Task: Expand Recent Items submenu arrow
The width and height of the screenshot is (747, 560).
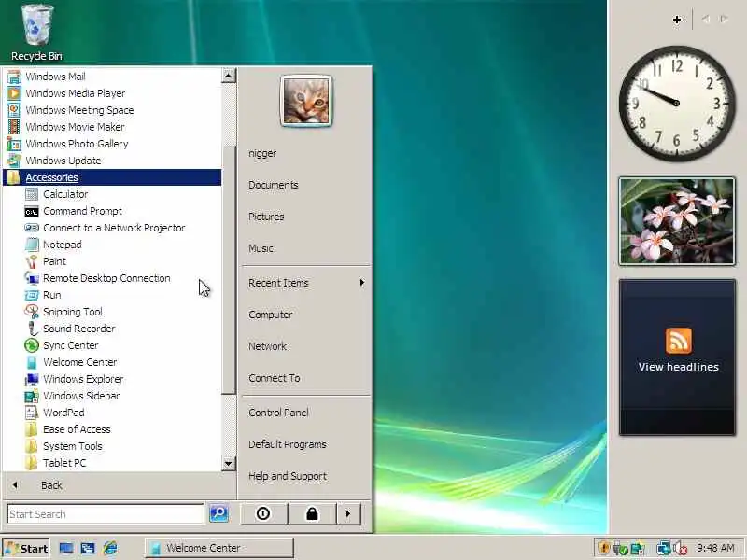Action: click(x=362, y=283)
